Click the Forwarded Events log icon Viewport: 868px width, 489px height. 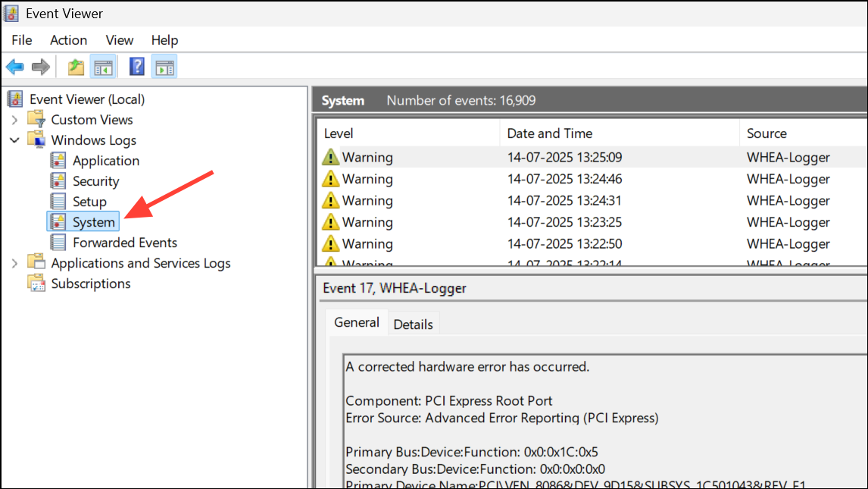[x=58, y=243]
